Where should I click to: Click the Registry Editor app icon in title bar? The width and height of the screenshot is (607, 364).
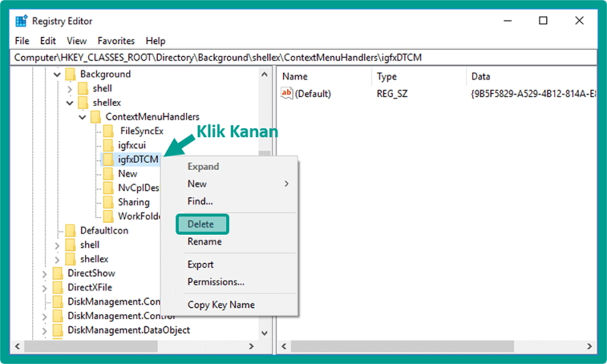click(x=21, y=21)
